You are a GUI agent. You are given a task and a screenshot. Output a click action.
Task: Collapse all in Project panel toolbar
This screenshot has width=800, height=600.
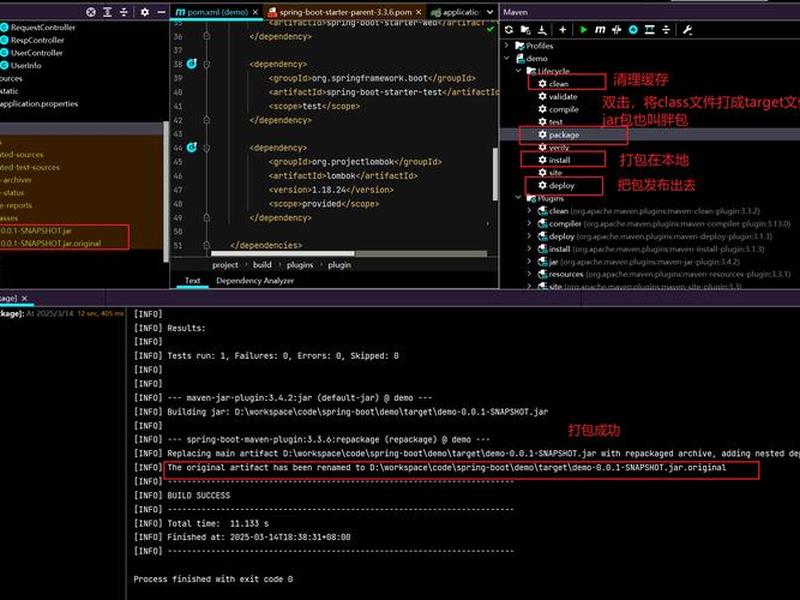(x=124, y=12)
